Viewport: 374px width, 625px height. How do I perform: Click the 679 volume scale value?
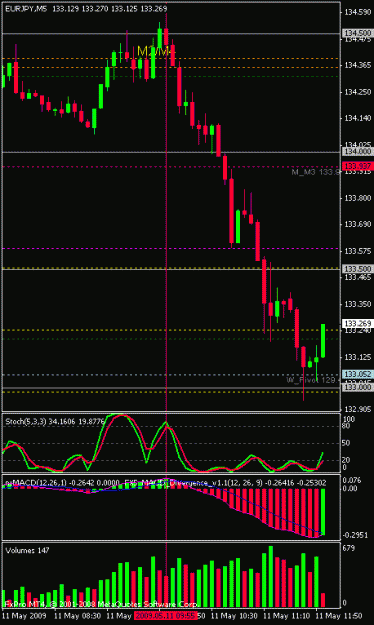coord(349,548)
